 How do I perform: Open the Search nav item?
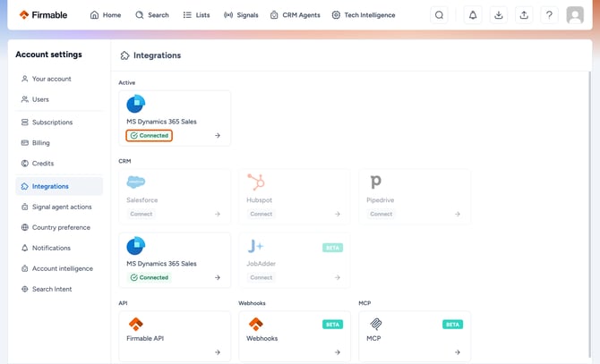pyautogui.click(x=152, y=15)
